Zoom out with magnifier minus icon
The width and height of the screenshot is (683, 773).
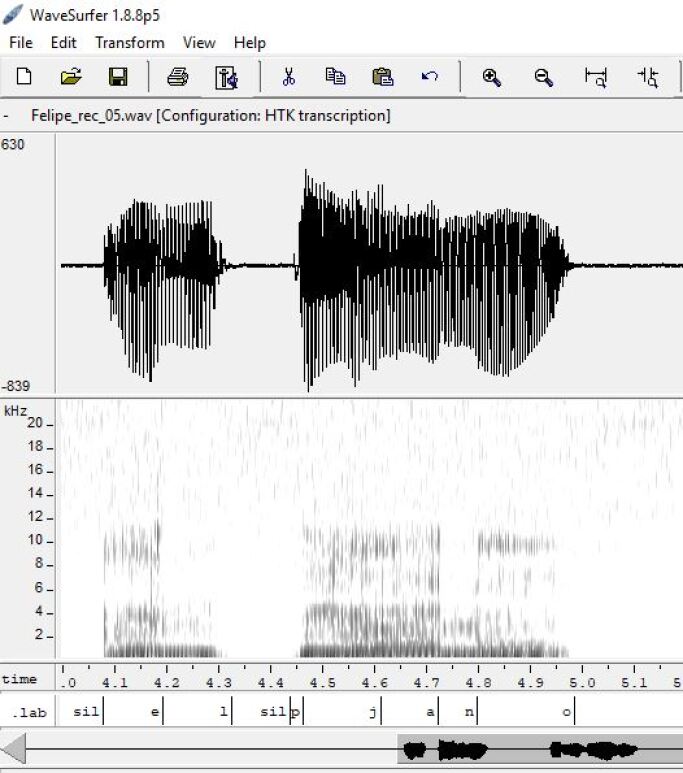(544, 77)
